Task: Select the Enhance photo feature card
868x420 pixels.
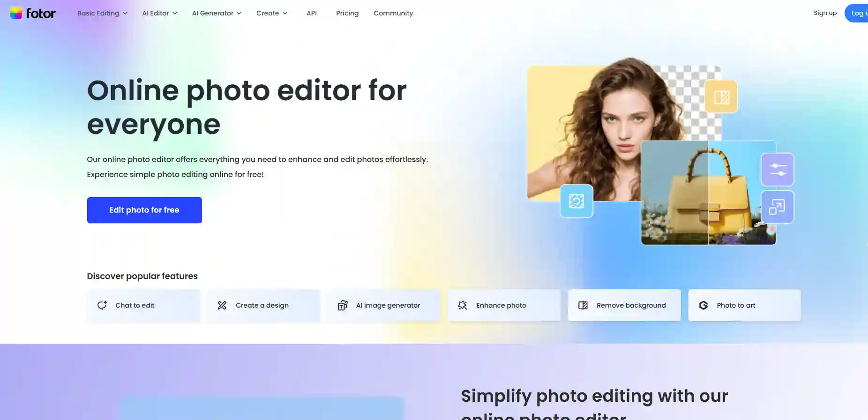Action: point(504,305)
